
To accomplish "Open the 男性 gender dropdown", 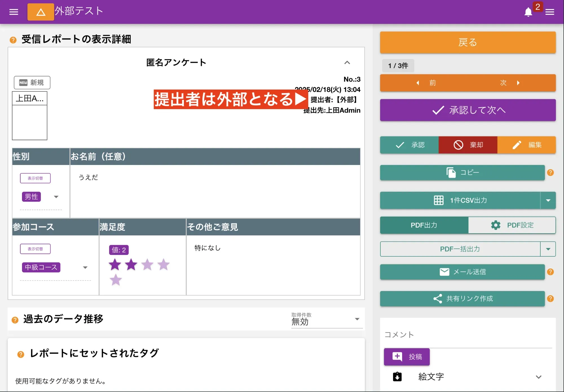I will pos(56,197).
